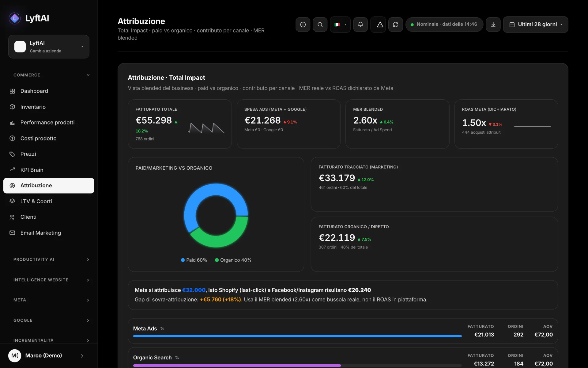Open the Cambia azienda company switcher

[49, 47]
